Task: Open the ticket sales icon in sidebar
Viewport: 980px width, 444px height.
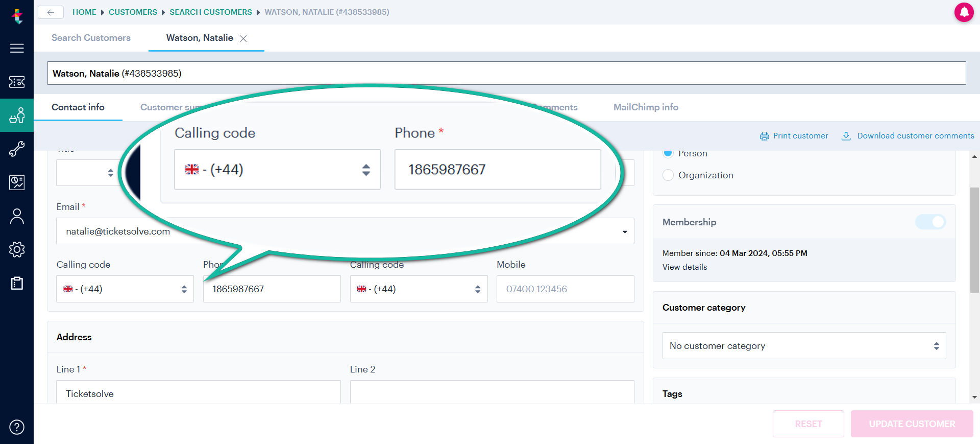Action: [x=17, y=82]
